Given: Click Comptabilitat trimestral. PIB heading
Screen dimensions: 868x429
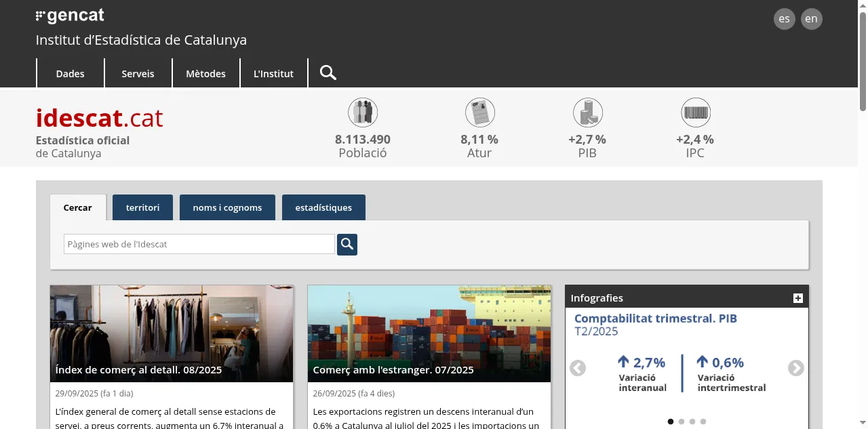Looking at the screenshot, I should click(656, 319).
